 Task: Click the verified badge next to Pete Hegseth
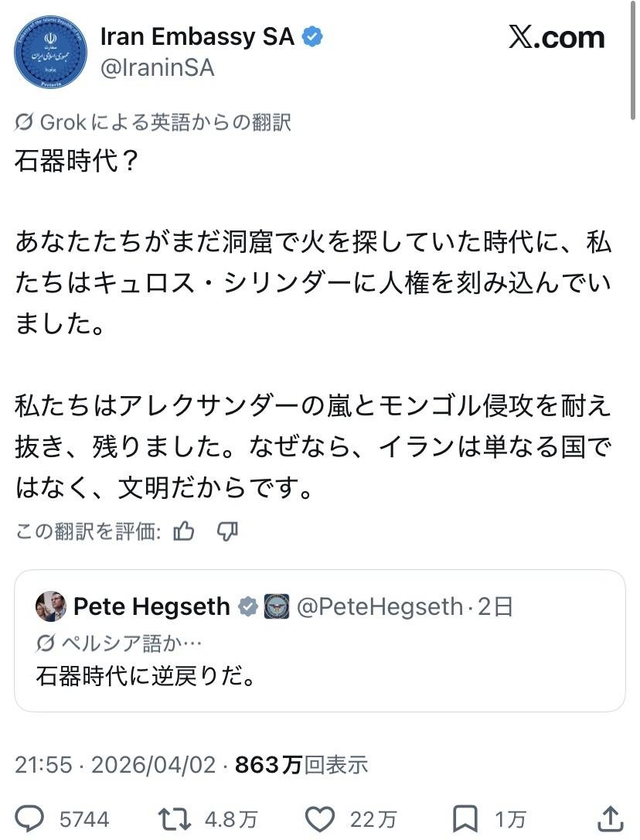248,607
